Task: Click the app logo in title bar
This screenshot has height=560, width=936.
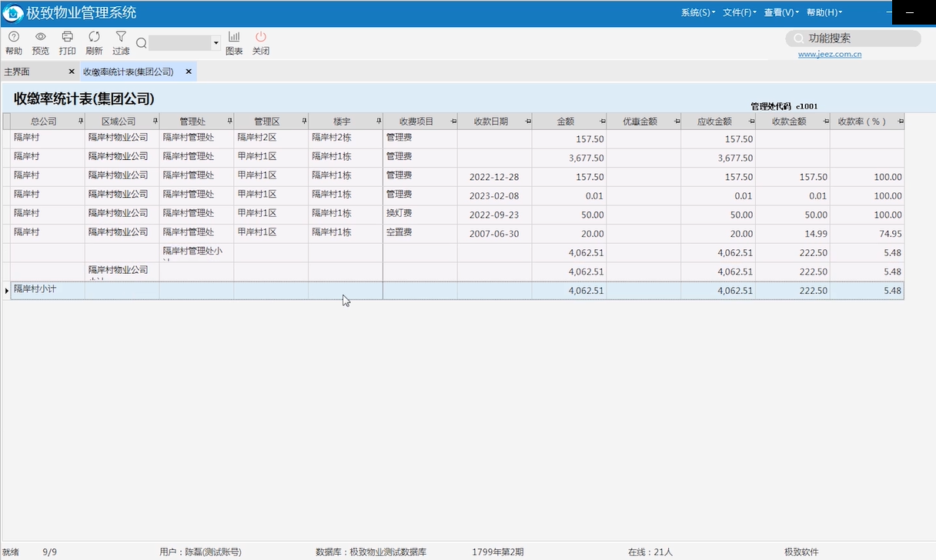Action: [13, 13]
